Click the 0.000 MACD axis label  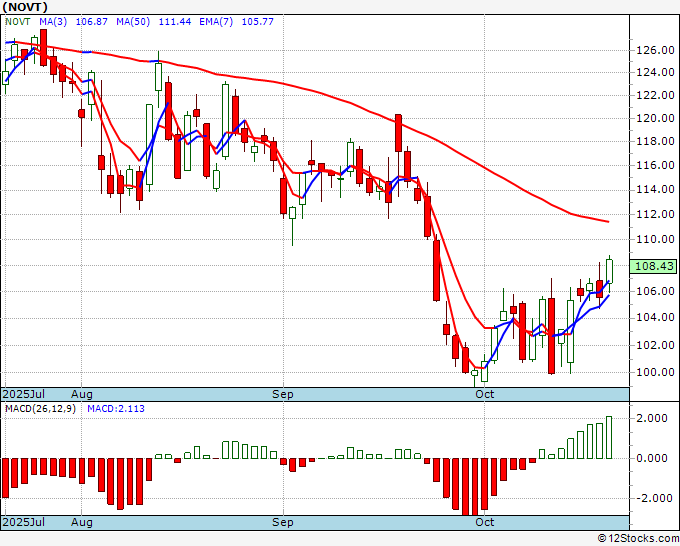[652, 458]
